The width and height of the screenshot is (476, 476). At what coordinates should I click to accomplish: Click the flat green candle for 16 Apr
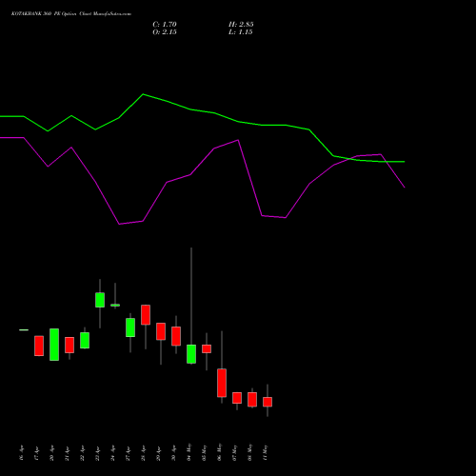click(x=24, y=330)
